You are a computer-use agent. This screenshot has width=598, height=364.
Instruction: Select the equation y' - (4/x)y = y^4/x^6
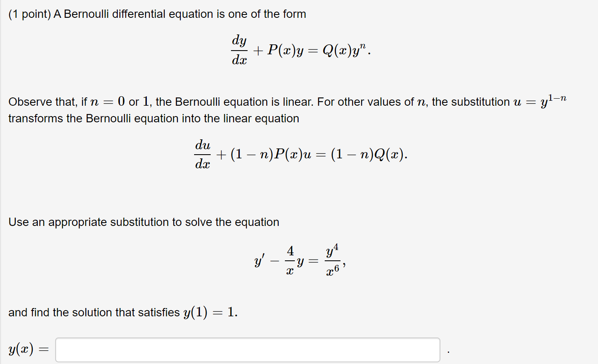click(x=299, y=260)
